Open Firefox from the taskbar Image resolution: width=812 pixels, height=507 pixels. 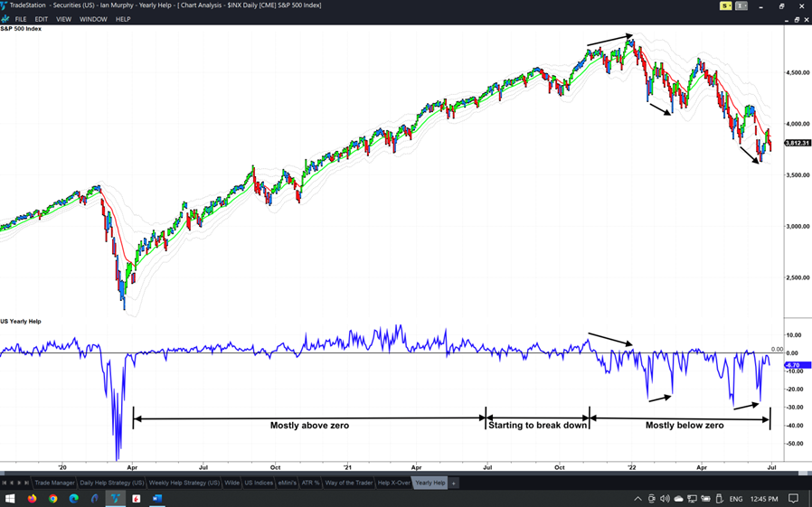tap(33, 498)
